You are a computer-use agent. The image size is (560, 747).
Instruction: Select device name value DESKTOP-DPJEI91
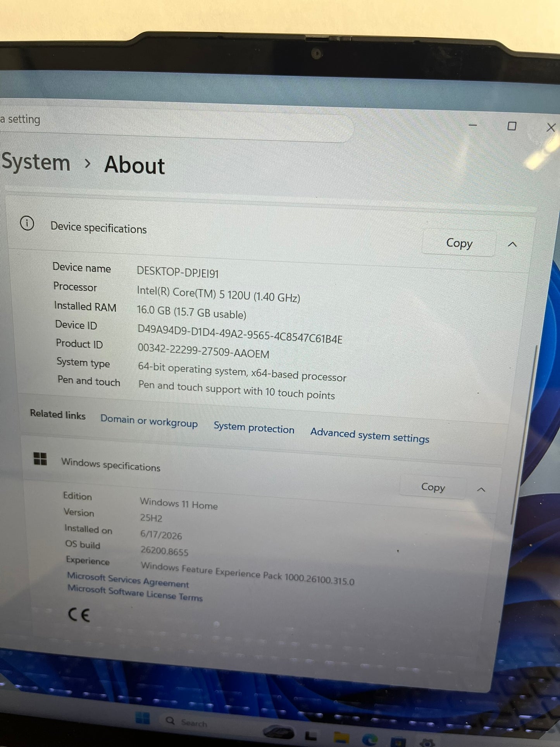[178, 273]
